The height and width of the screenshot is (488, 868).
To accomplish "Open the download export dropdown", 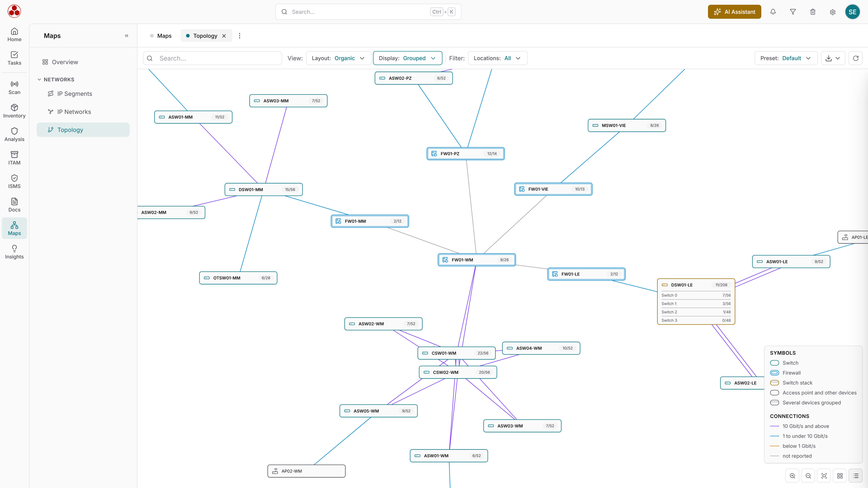I will (x=833, y=58).
